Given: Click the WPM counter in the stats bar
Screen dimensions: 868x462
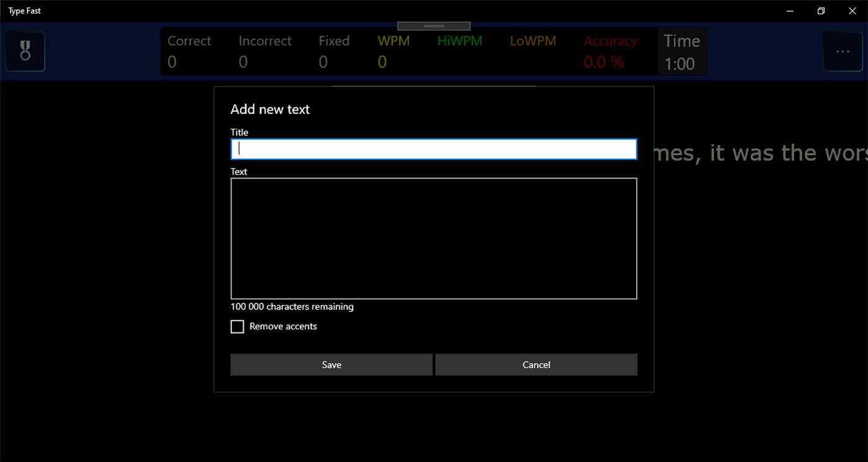Looking at the screenshot, I should [x=393, y=51].
